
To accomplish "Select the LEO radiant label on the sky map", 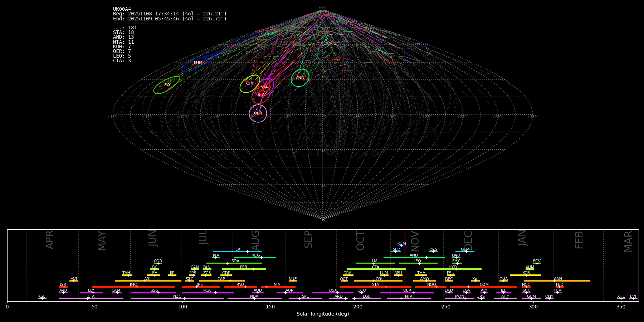I will tap(166, 85).
